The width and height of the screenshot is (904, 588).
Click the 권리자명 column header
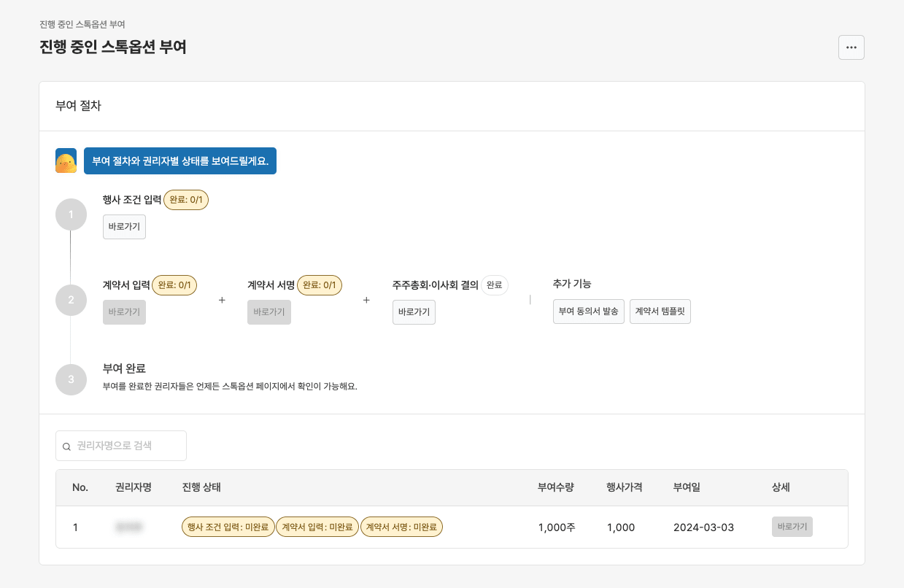(x=134, y=487)
